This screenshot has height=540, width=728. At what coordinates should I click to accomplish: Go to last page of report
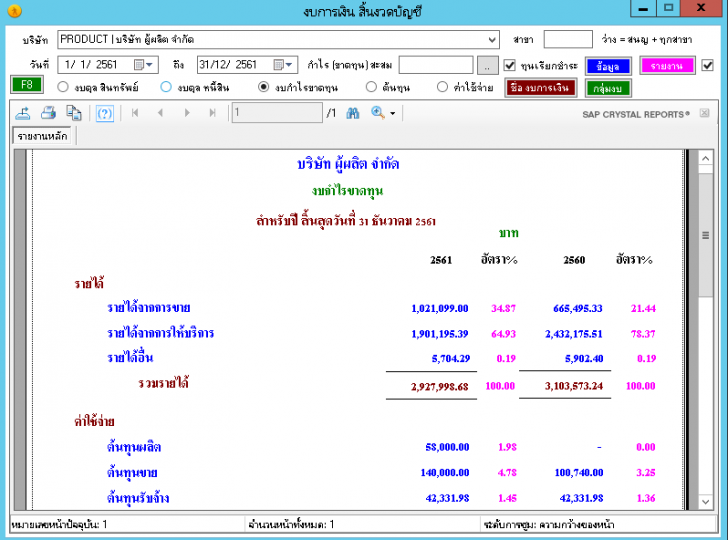point(213,113)
